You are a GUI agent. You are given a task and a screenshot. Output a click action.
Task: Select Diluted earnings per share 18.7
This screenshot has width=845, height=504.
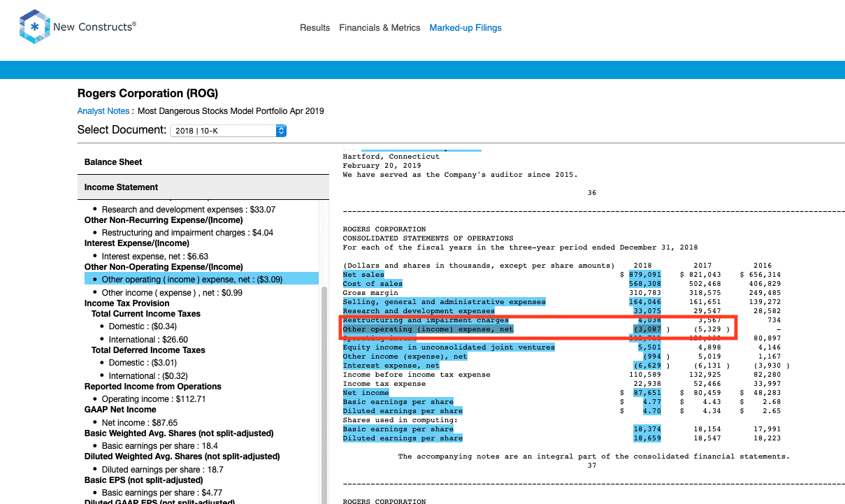pyautogui.click(x=162, y=470)
